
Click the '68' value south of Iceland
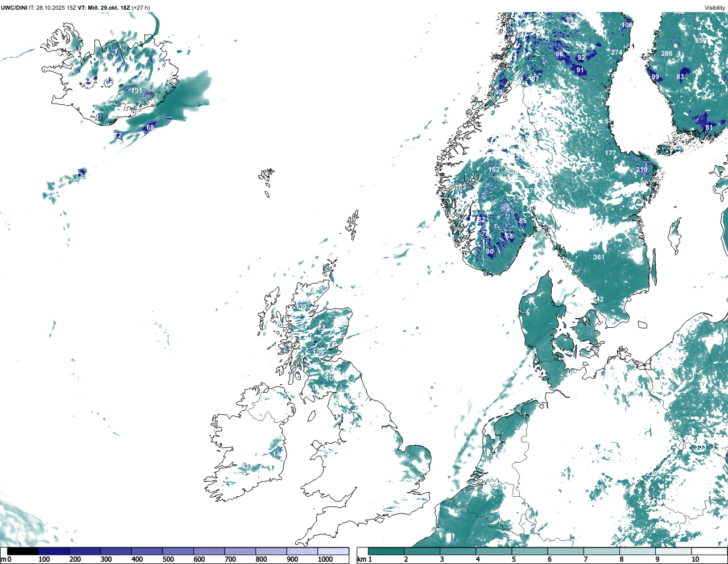click(x=150, y=127)
